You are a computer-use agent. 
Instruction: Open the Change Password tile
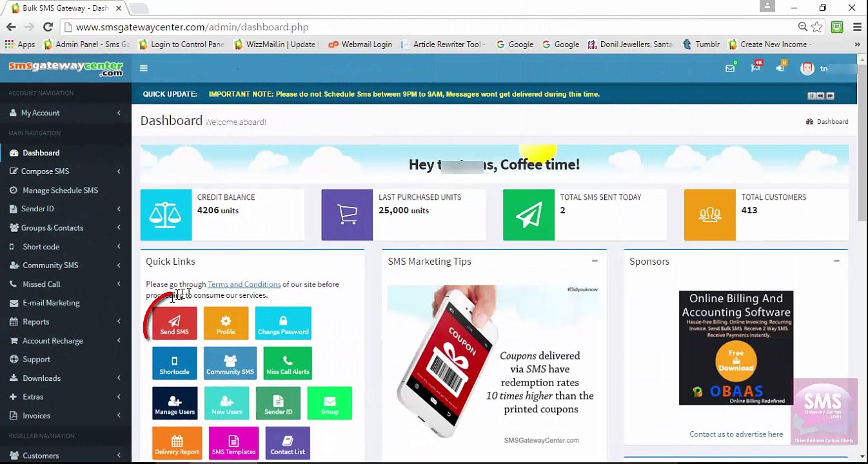283,324
